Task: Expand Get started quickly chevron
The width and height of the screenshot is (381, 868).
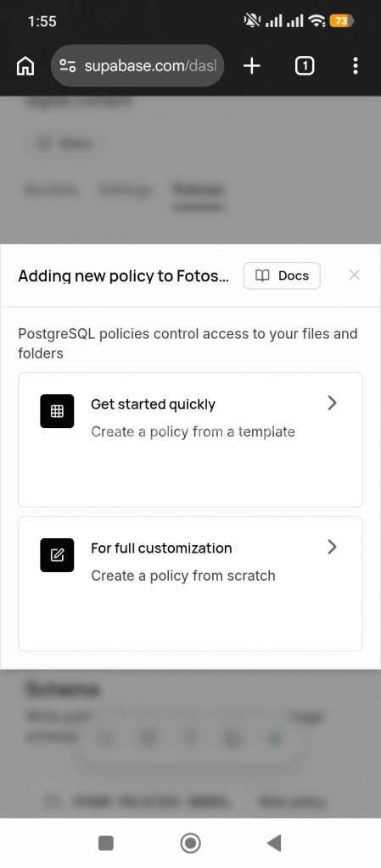Action: [x=332, y=403]
